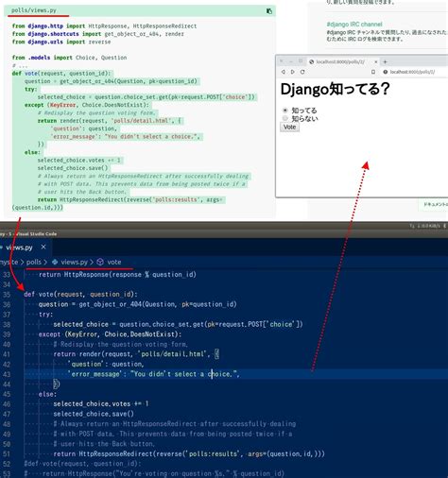Submit the poll with Vote button

(x=289, y=128)
